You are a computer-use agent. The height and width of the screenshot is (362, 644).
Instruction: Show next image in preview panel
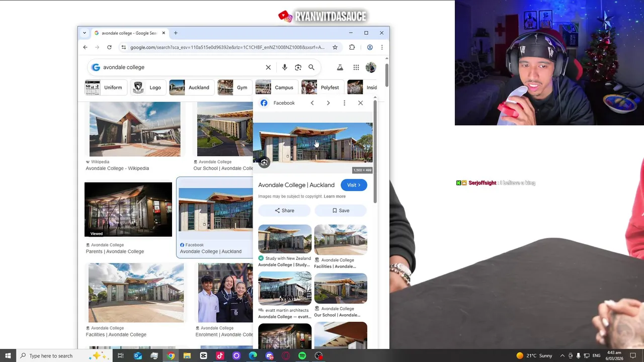tap(328, 103)
